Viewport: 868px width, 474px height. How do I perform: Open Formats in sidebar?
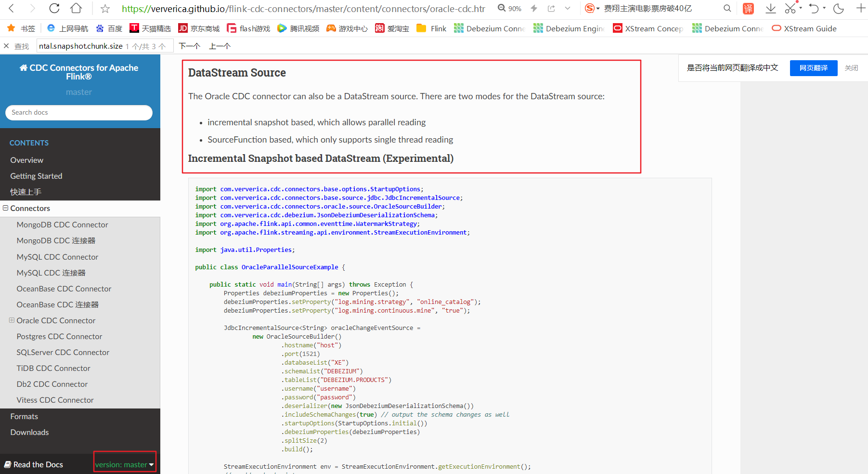(24, 416)
